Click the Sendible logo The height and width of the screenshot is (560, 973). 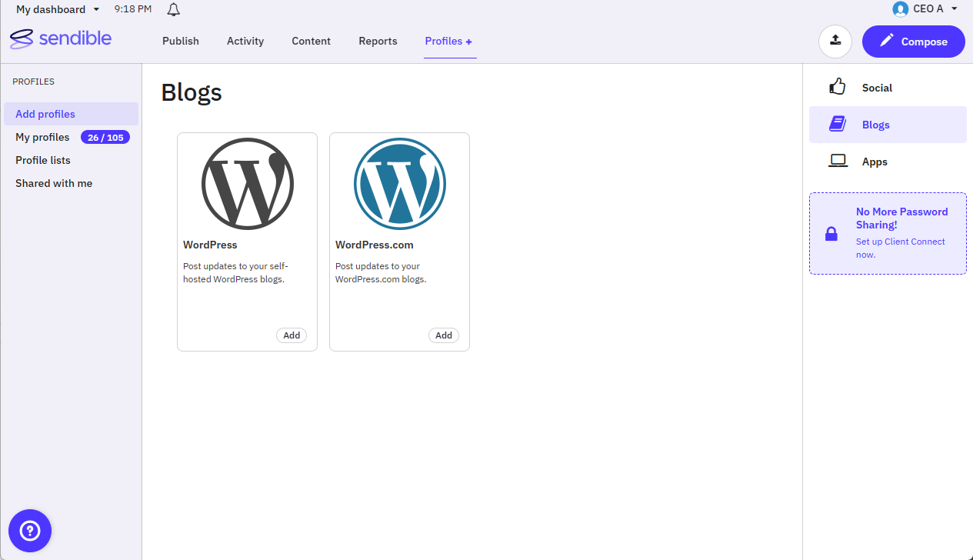point(61,38)
